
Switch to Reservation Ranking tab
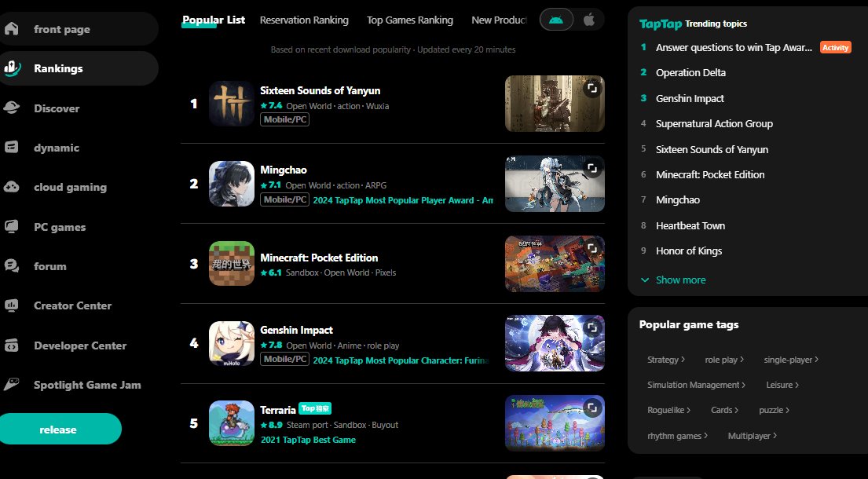[304, 20]
